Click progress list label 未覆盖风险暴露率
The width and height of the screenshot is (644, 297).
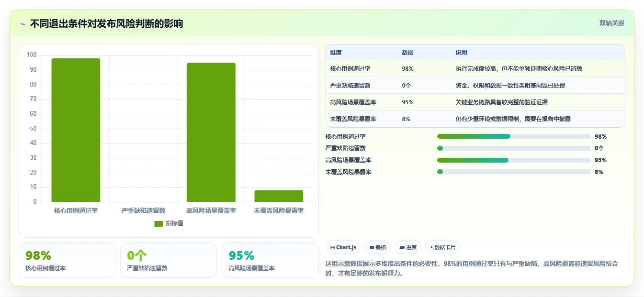pyautogui.click(x=348, y=172)
